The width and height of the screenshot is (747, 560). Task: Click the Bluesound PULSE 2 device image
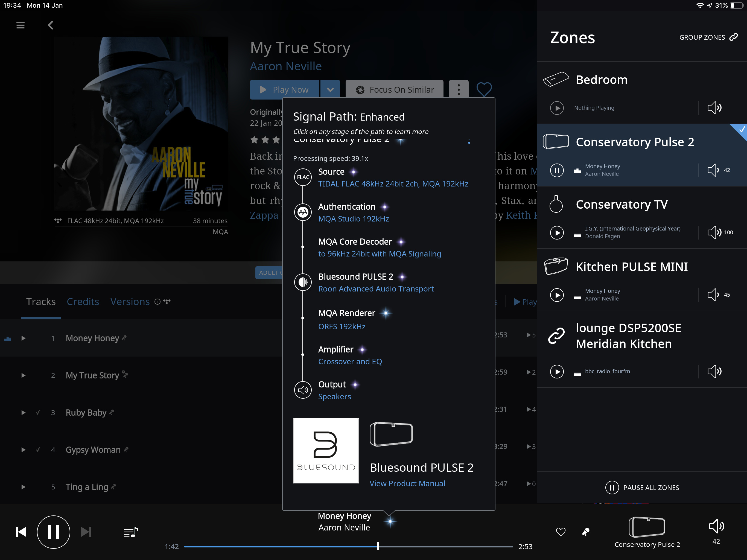[x=391, y=434]
